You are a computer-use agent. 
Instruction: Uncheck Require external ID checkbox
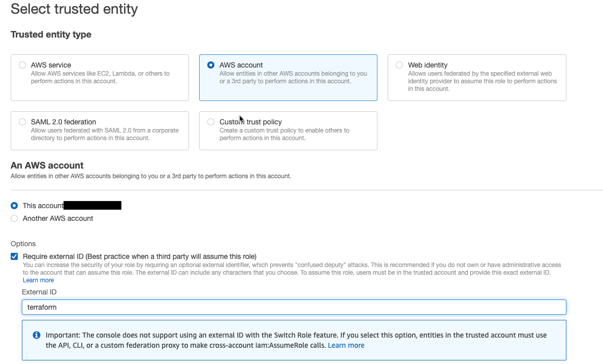tap(14, 256)
